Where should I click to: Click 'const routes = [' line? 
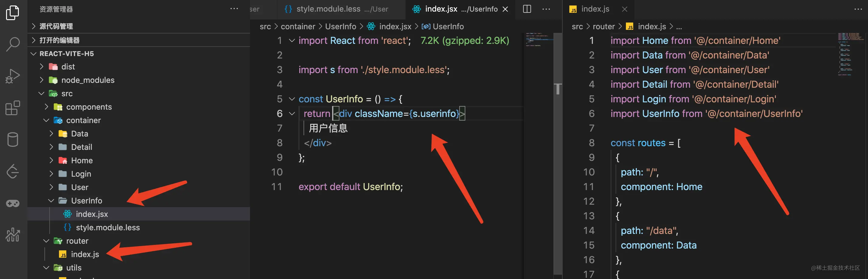[645, 143]
